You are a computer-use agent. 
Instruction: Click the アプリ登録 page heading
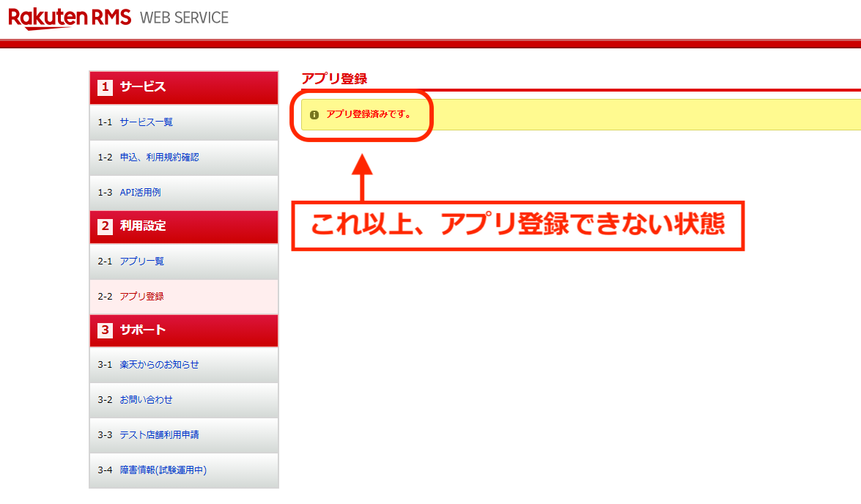(x=334, y=79)
